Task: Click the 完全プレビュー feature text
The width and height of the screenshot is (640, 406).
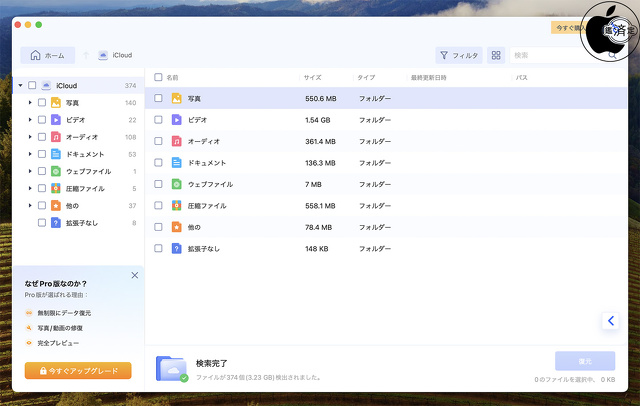Action: (58, 343)
